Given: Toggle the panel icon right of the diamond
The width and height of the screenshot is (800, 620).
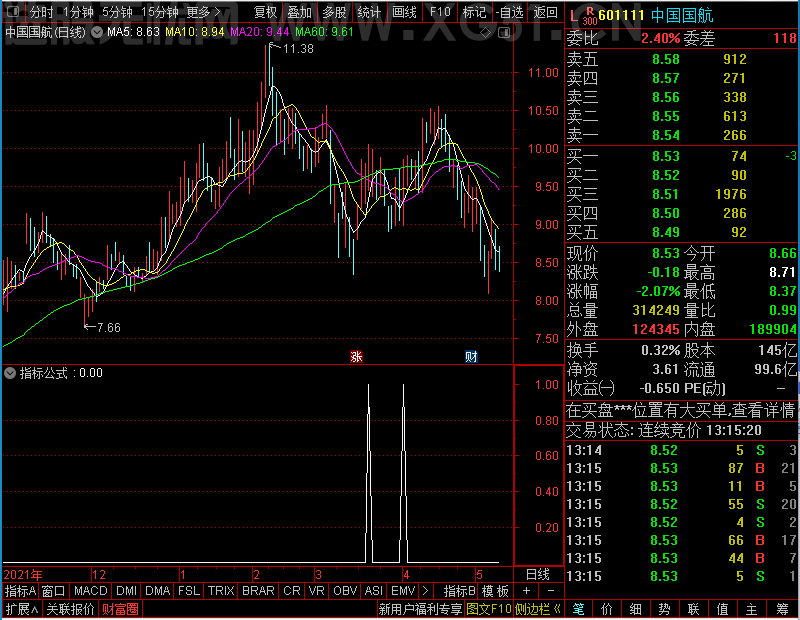Looking at the screenshot, I should 504,33.
